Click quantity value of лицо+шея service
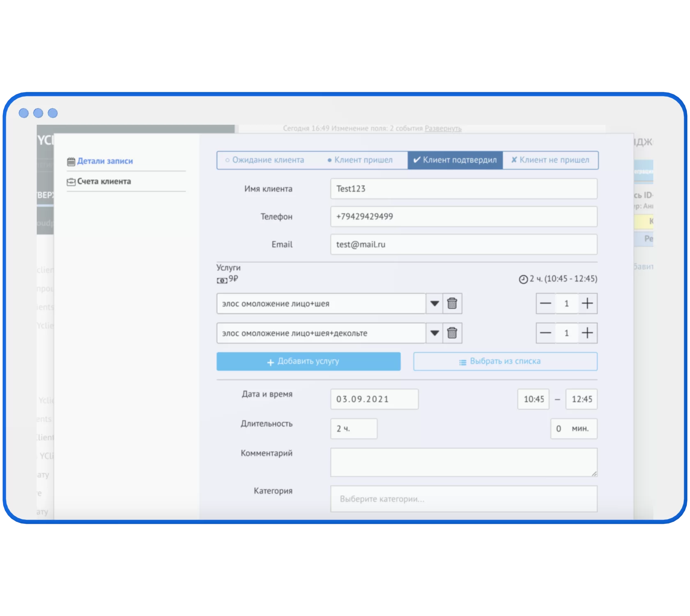 click(x=567, y=303)
